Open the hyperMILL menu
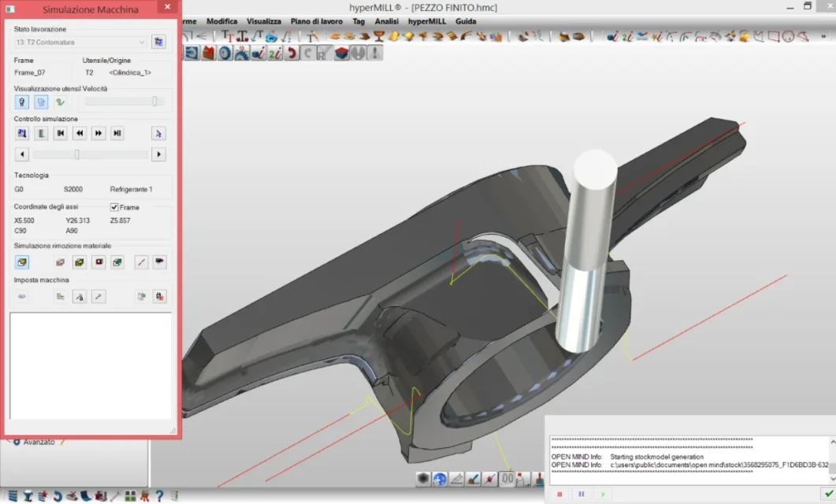Image resolution: width=836 pixels, height=504 pixels. (x=427, y=21)
